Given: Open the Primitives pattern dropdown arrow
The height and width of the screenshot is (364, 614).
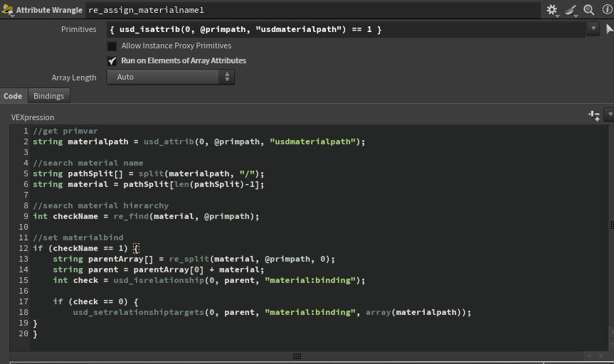Looking at the screenshot, I should click(593, 28).
